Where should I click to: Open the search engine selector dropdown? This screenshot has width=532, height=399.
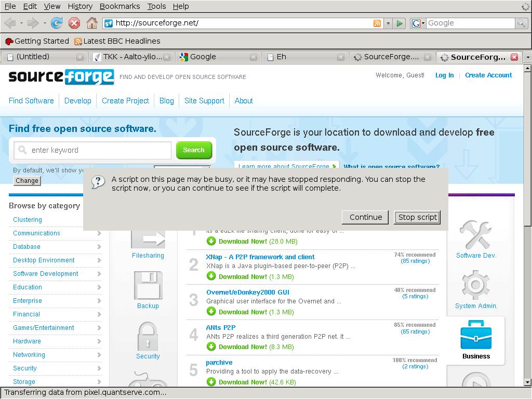tap(418, 23)
